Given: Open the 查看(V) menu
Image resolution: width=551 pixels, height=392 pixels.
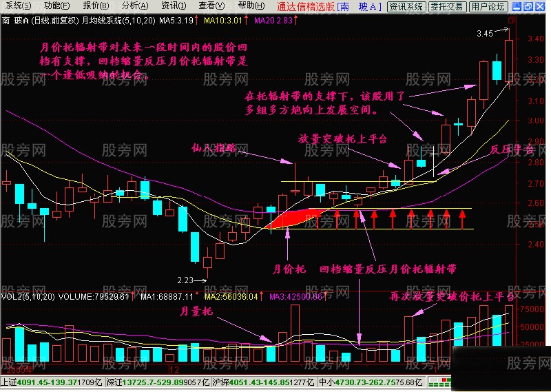Looking at the screenshot, I should [211, 6].
